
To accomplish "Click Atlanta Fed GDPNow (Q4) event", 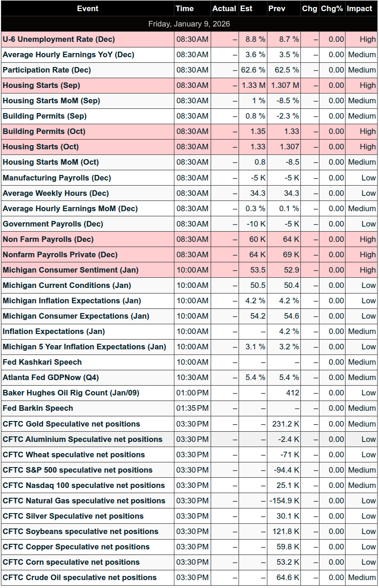I will coord(54,377).
